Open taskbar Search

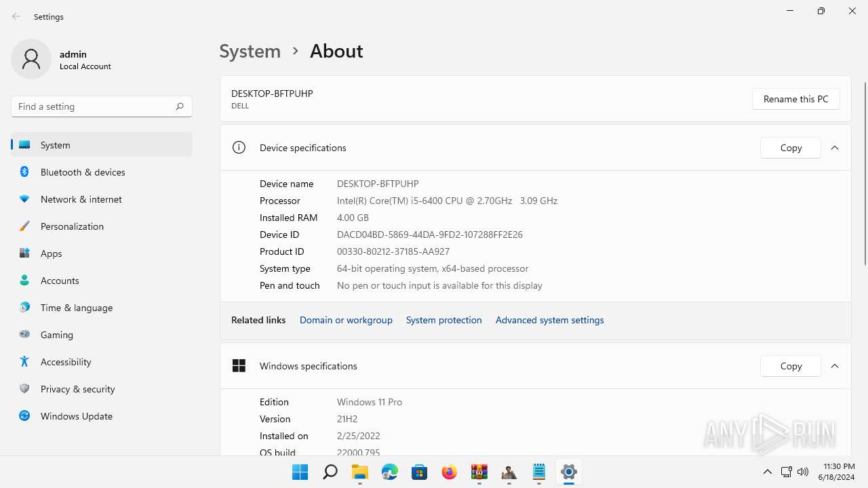click(x=330, y=472)
